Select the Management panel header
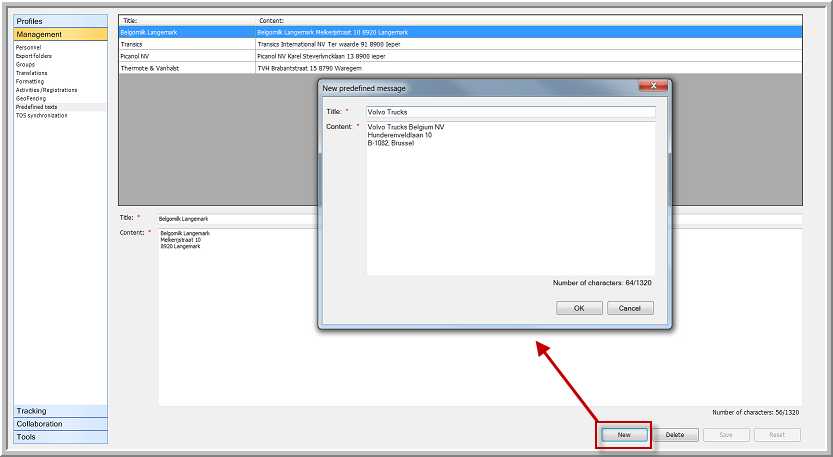This screenshot has width=833, height=457. [60, 34]
